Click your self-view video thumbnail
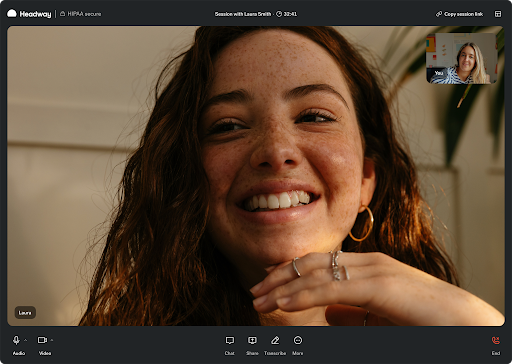 click(x=462, y=58)
